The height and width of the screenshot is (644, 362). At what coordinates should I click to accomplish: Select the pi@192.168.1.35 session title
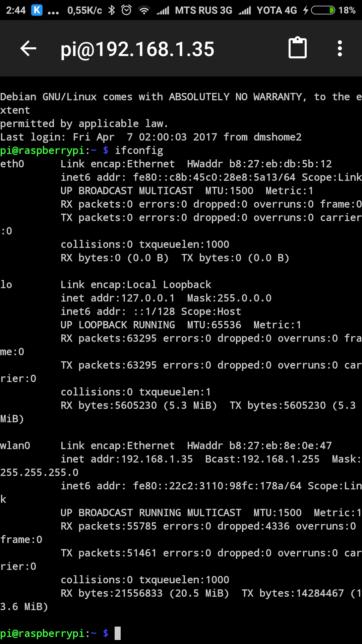click(137, 48)
